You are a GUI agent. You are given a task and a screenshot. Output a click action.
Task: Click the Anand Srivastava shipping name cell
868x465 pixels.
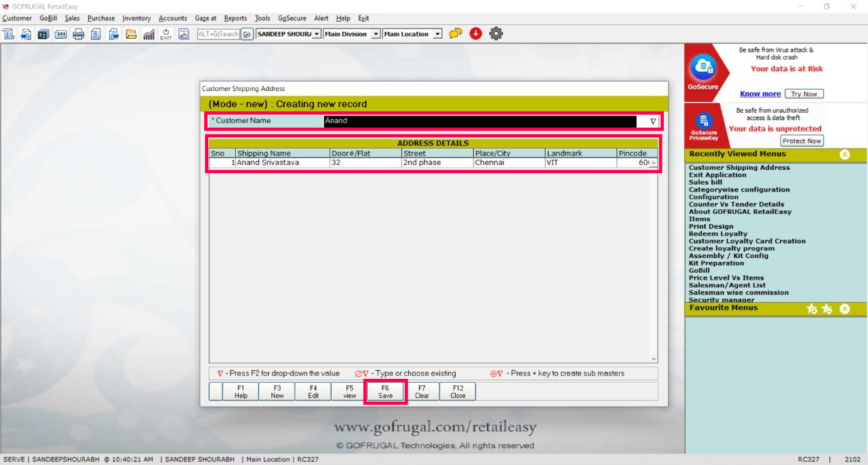[x=283, y=163]
